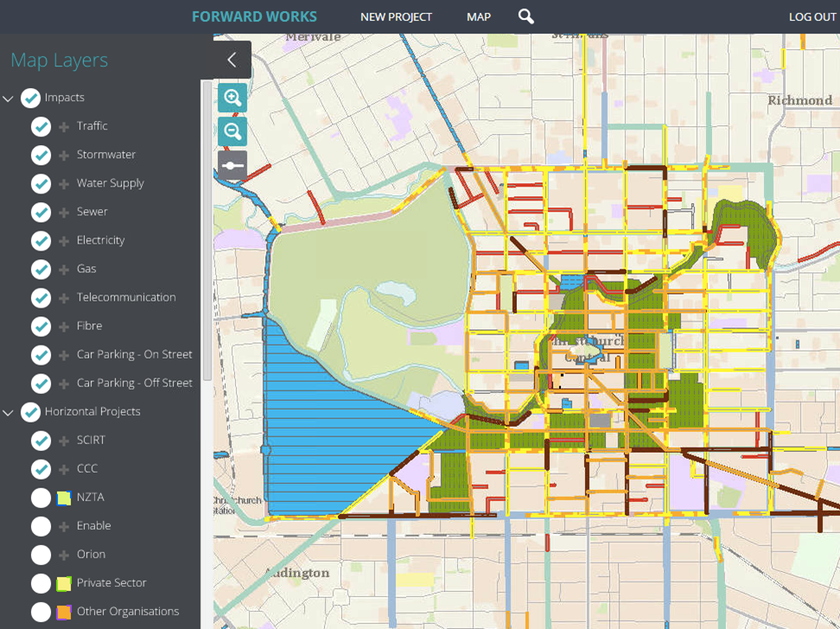The width and height of the screenshot is (840, 629).
Task: Expand Car Parking - On Street plus icon
Action: [64, 355]
